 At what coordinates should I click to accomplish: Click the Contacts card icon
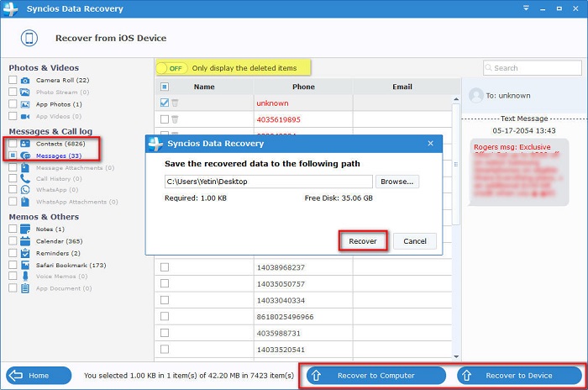(25, 144)
